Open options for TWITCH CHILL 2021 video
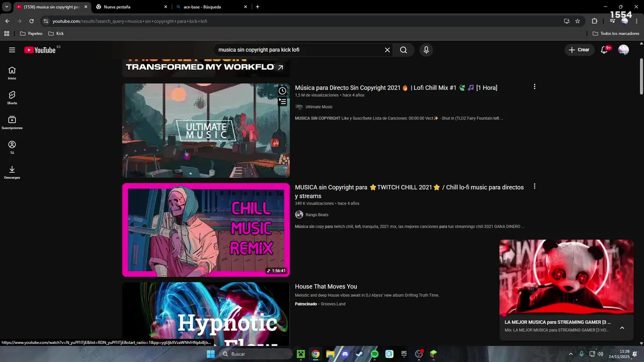Image resolution: width=644 pixels, height=362 pixels. 534,186
